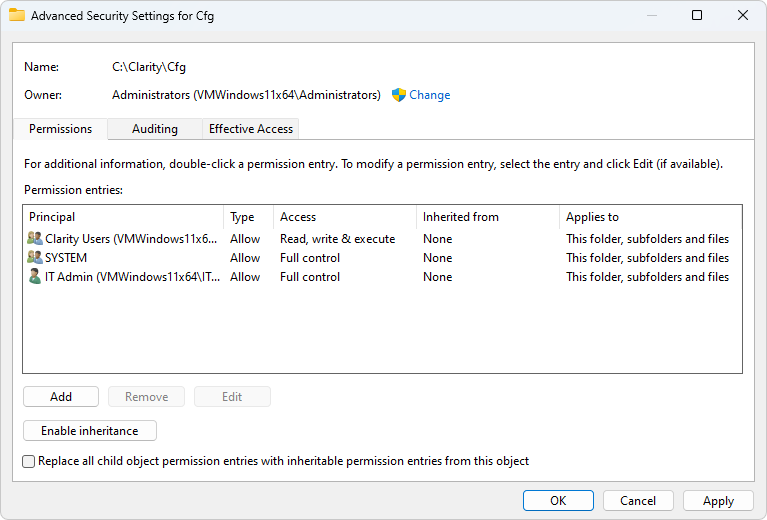
Task: Sort by the Access column header
Action: point(344,217)
